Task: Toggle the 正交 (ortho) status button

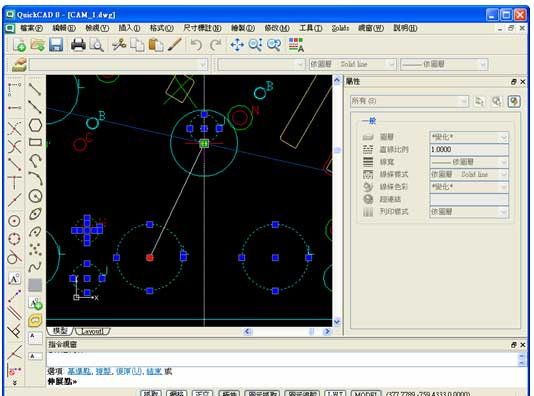Action: [x=202, y=393]
